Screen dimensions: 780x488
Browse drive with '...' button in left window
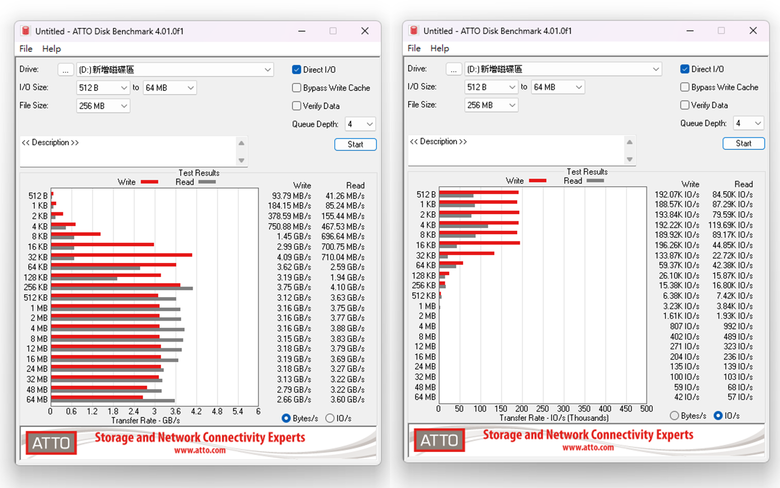(66, 70)
